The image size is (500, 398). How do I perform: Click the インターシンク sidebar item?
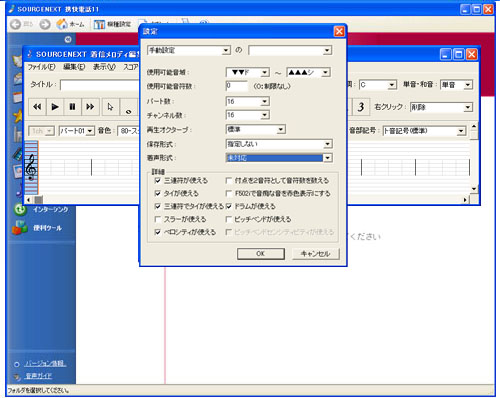point(51,210)
